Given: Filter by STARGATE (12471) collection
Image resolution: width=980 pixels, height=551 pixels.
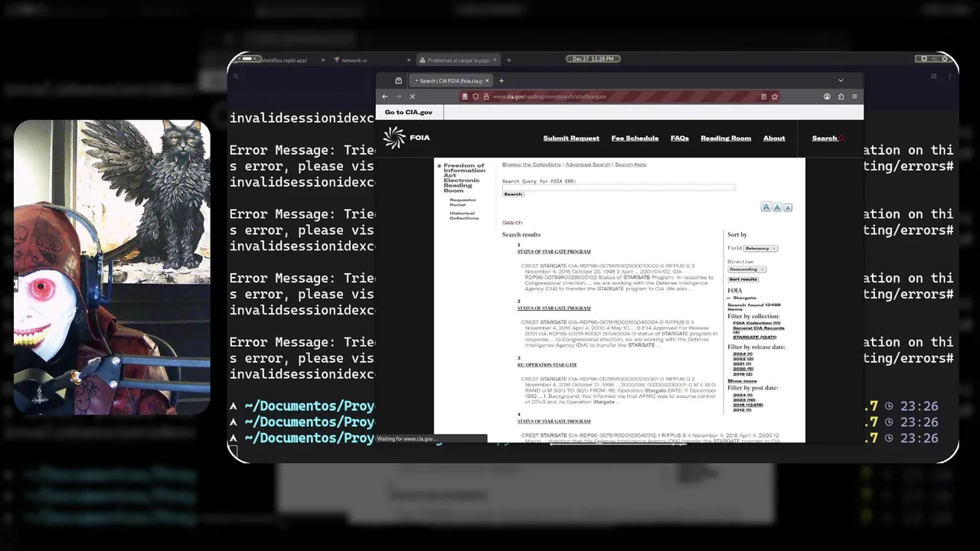Looking at the screenshot, I should click(754, 337).
